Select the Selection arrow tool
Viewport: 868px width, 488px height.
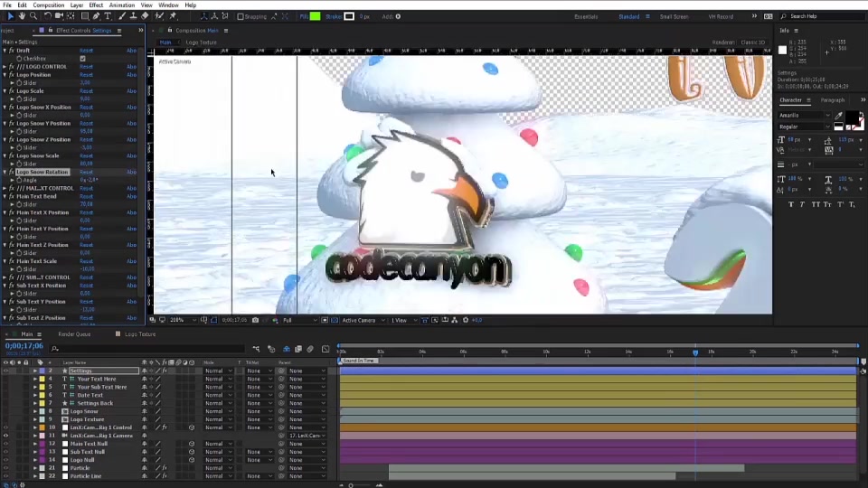(x=10, y=16)
